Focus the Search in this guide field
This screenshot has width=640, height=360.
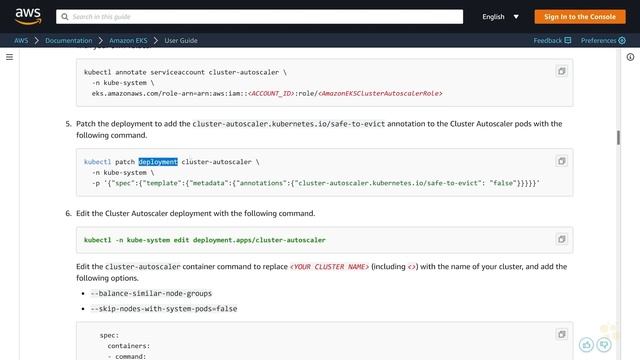[260, 17]
